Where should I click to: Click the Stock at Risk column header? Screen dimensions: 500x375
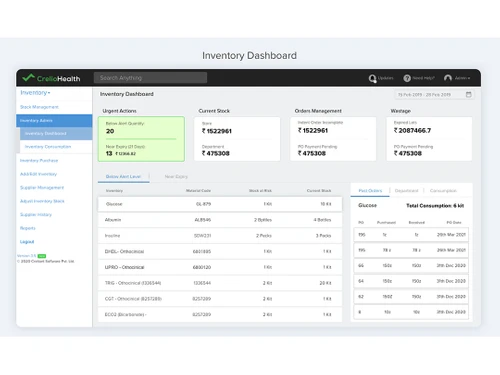(x=260, y=191)
